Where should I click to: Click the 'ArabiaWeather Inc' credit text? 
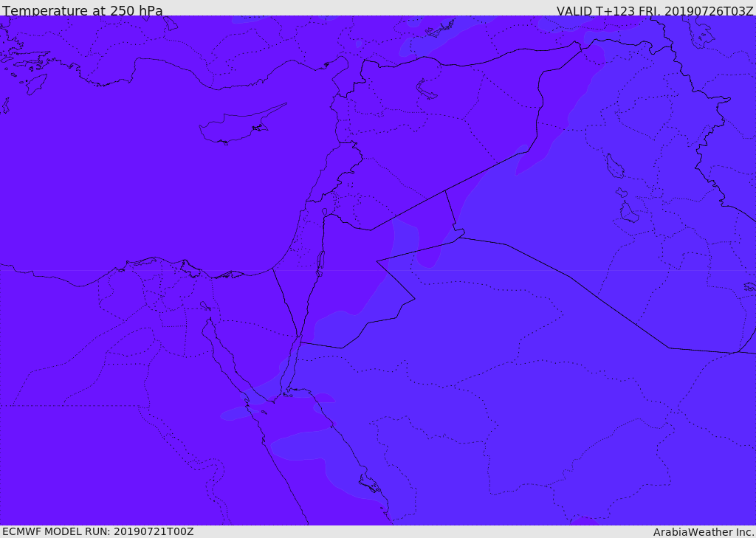(x=704, y=532)
